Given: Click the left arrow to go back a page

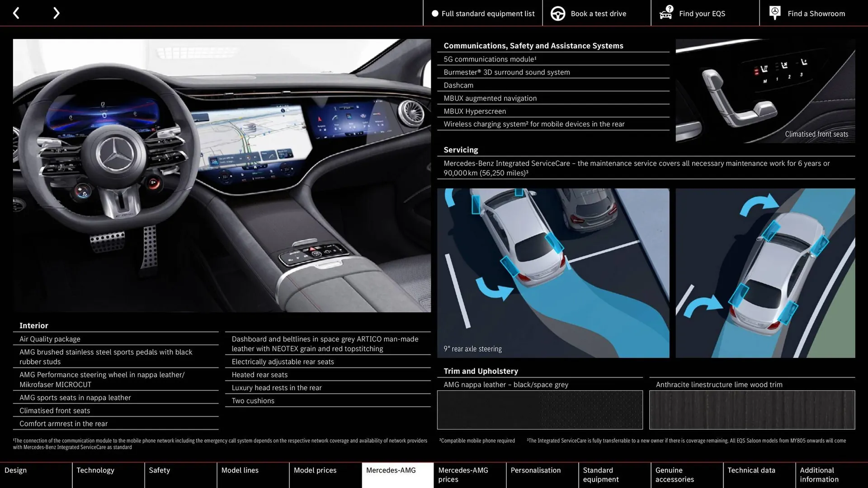Looking at the screenshot, I should tap(16, 13).
